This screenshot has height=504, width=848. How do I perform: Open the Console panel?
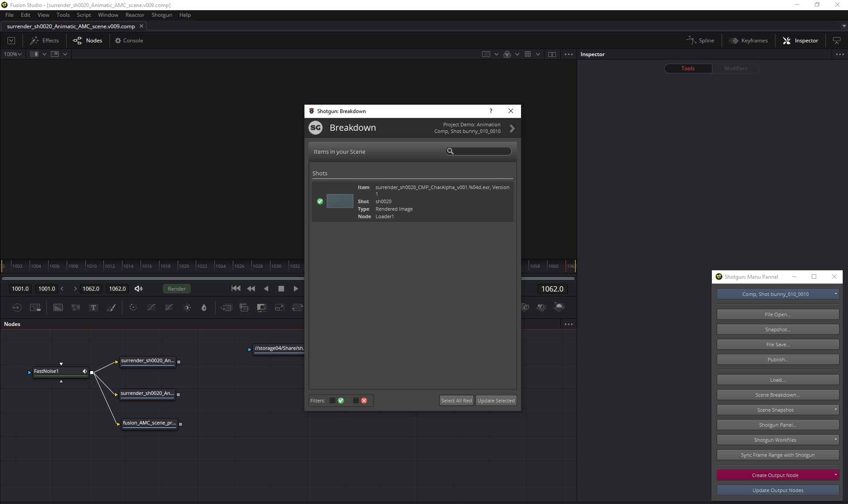[x=129, y=41]
